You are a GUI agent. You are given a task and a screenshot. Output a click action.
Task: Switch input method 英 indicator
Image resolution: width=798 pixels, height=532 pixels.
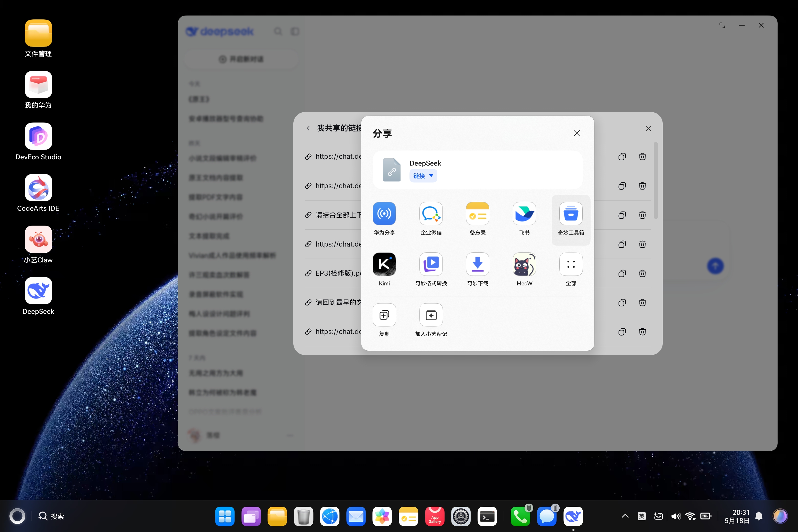coord(641,516)
